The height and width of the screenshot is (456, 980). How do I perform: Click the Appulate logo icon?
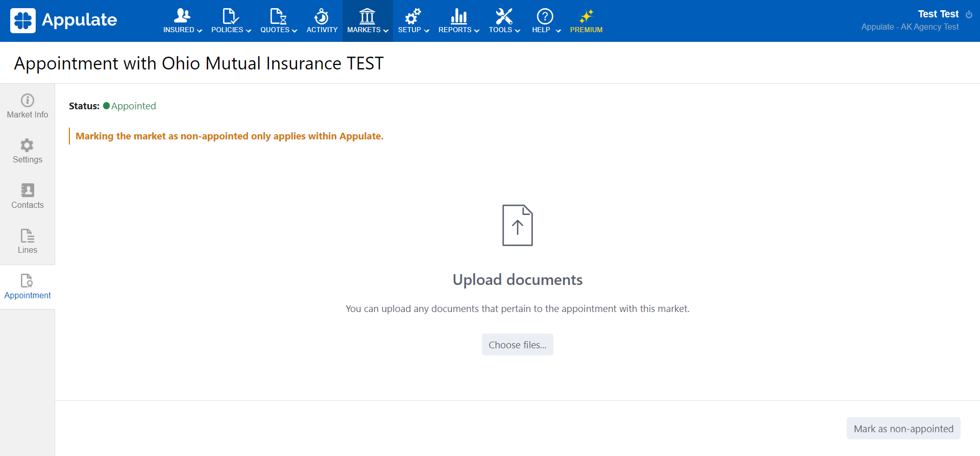23,20
